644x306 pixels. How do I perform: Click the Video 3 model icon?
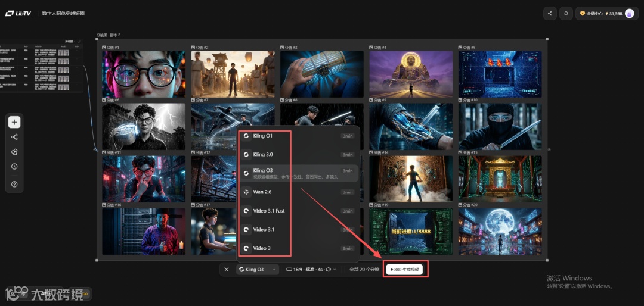coord(246,248)
